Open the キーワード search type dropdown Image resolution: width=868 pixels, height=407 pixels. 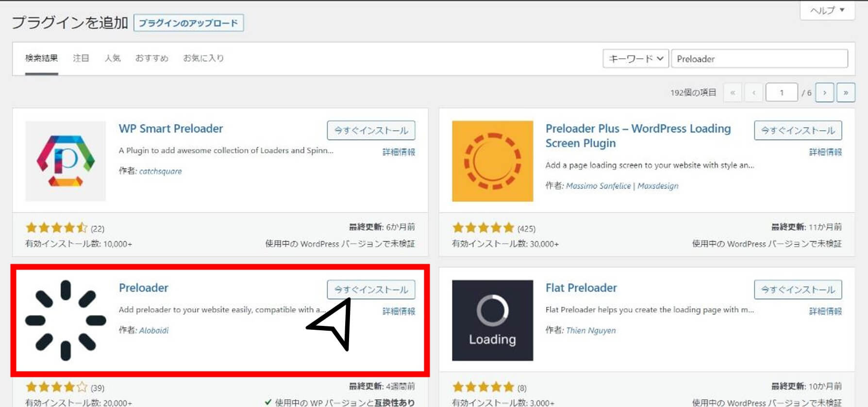[635, 59]
